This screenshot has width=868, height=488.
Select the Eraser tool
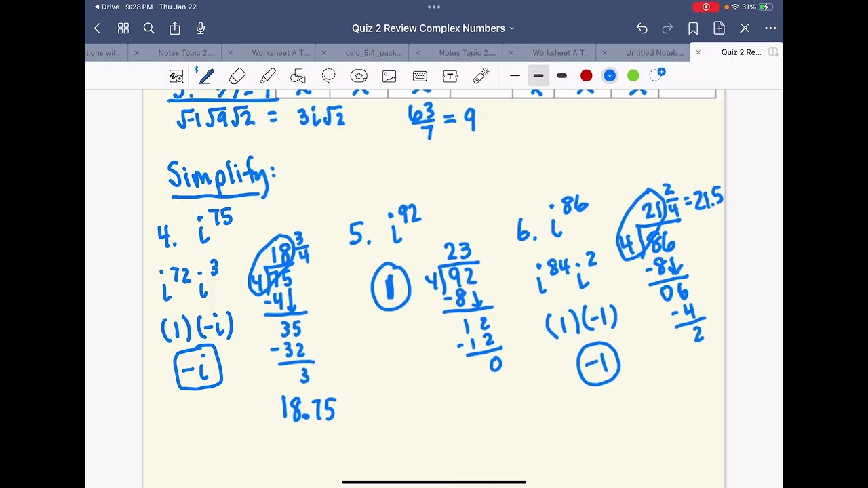click(237, 76)
